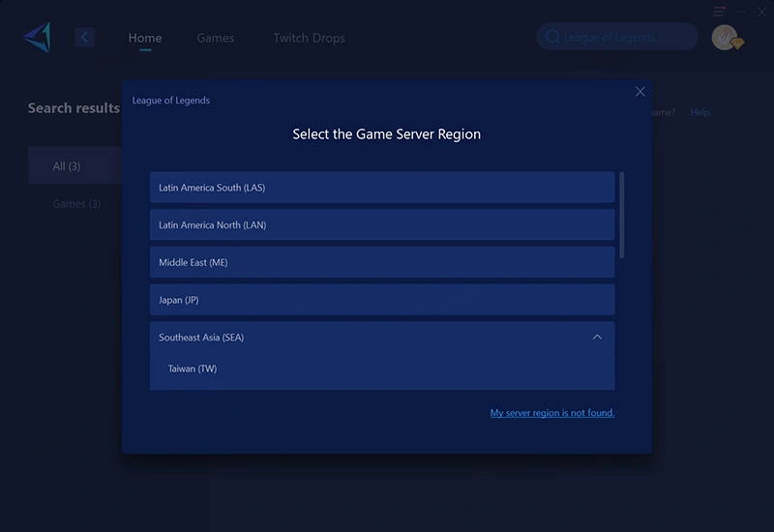The image size is (774, 532).
Task: Click the app logo icon
Action: [x=38, y=37]
